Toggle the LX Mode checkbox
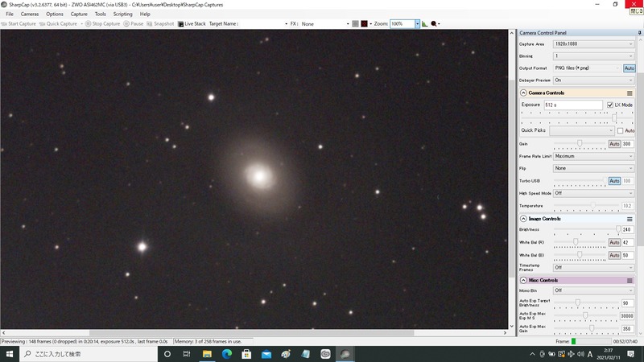The image size is (644, 362). (x=610, y=105)
